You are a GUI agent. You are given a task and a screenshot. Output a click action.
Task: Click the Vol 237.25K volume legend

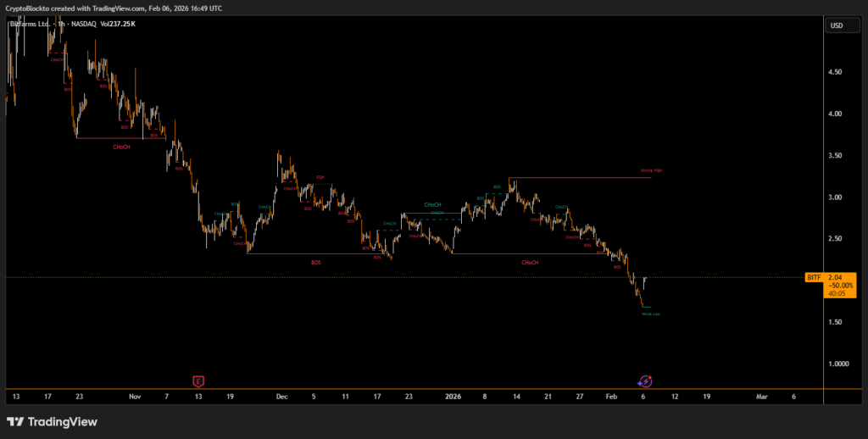click(118, 25)
